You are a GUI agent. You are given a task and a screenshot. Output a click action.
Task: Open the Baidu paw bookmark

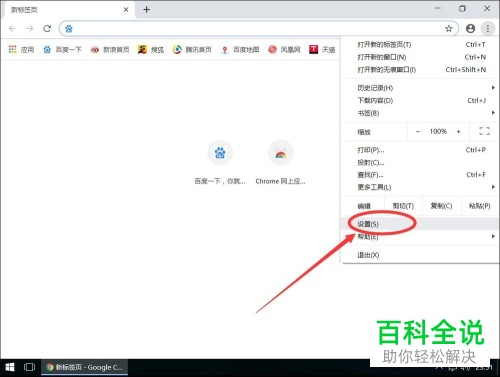[x=62, y=50]
